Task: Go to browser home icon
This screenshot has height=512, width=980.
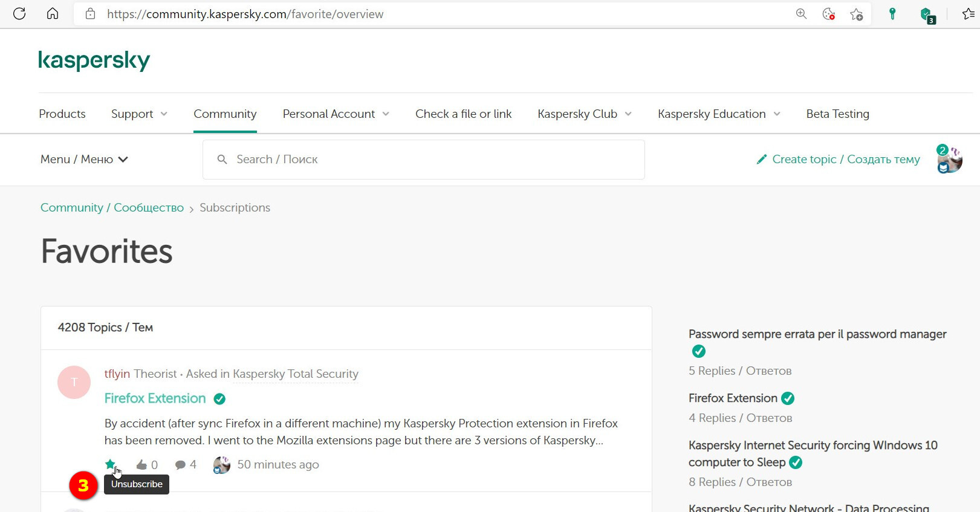Action: point(53,13)
